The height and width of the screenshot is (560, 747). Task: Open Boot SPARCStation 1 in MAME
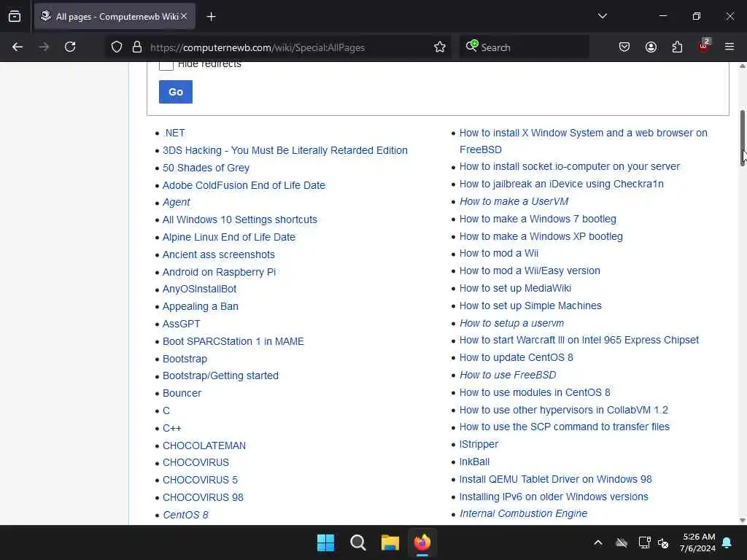click(x=233, y=341)
